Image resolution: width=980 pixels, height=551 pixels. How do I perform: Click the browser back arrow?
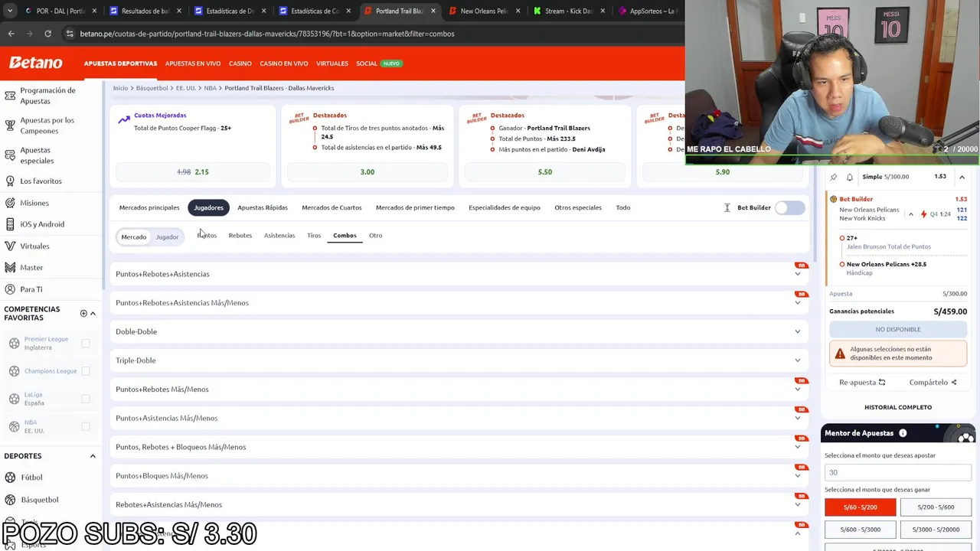click(11, 34)
